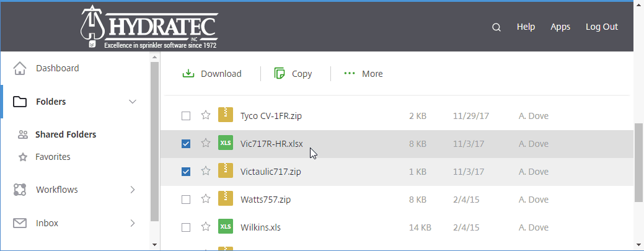The width and height of the screenshot is (644, 251).
Task: Open the Apps menu item
Action: 560,27
